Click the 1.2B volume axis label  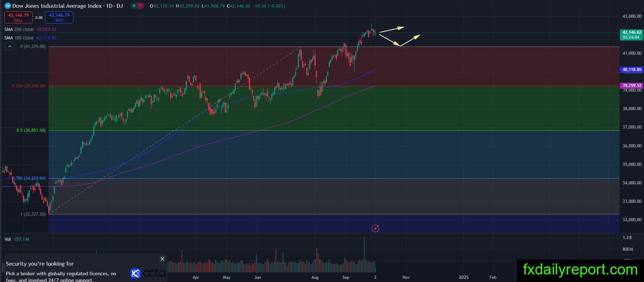point(627,238)
